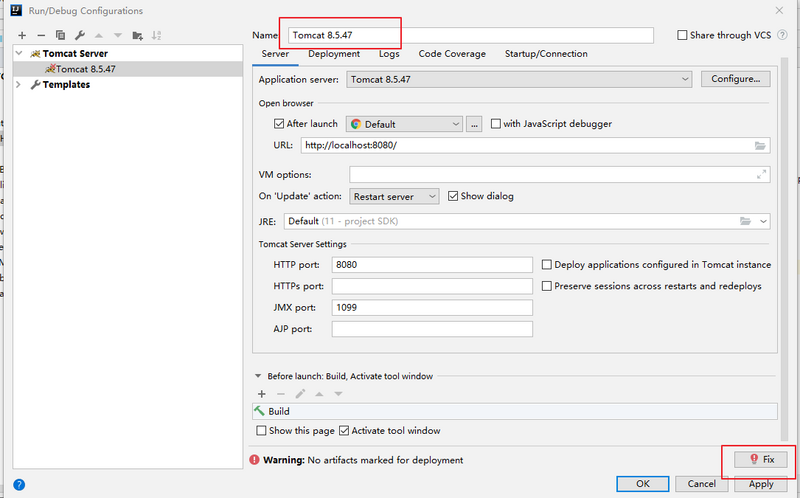Click the HTTP port input field
800x498 pixels.
pos(432,265)
